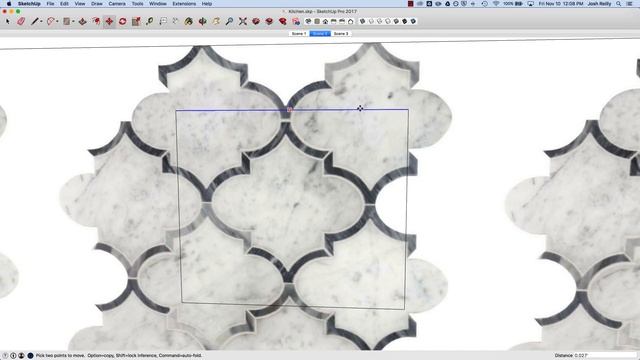Open the Extension Warehouse icon
640x360 pixels.
coord(269,21)
